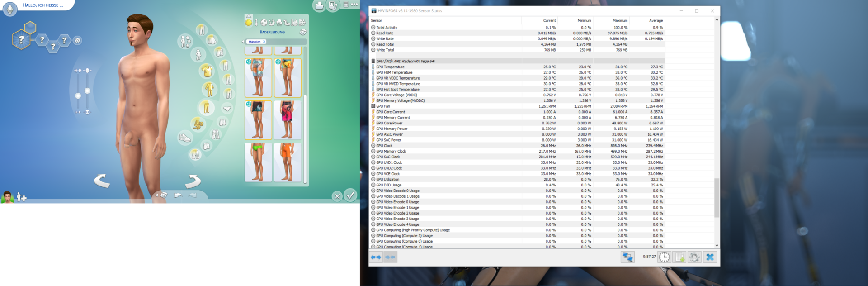
Task: Reset the HWiNFO clock timer icon
Action: (x=664, y=257)
